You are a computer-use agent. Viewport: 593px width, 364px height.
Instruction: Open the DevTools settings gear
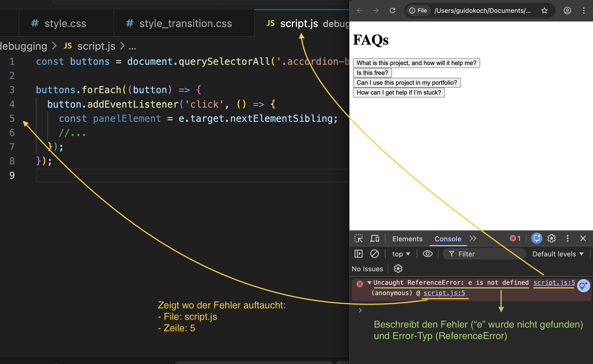[551, 239]
